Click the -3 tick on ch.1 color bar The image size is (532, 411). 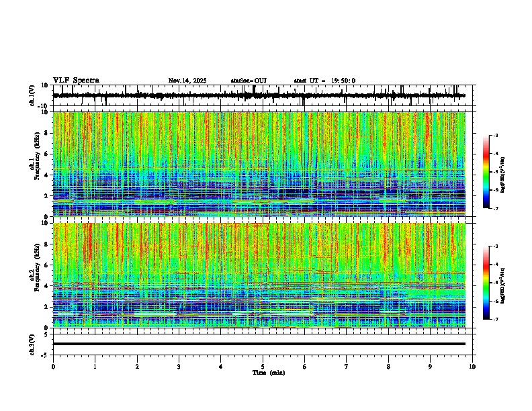coord(496,136)
